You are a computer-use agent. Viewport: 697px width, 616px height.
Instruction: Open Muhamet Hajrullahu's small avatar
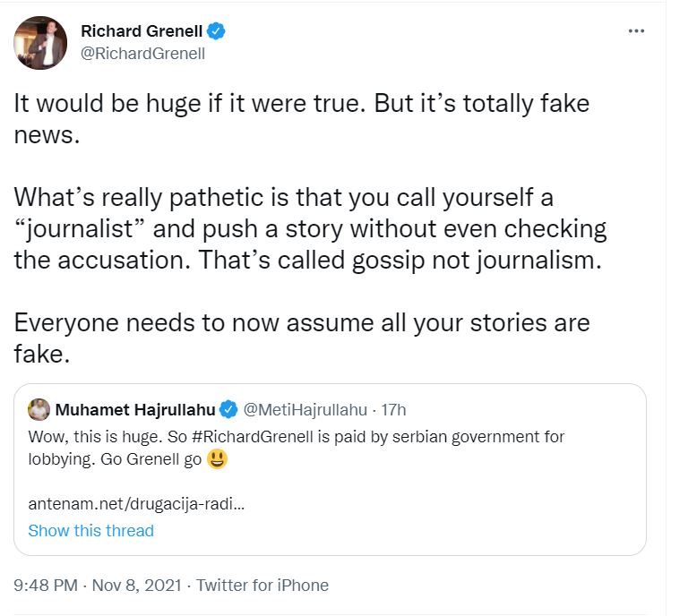(39, 410)
